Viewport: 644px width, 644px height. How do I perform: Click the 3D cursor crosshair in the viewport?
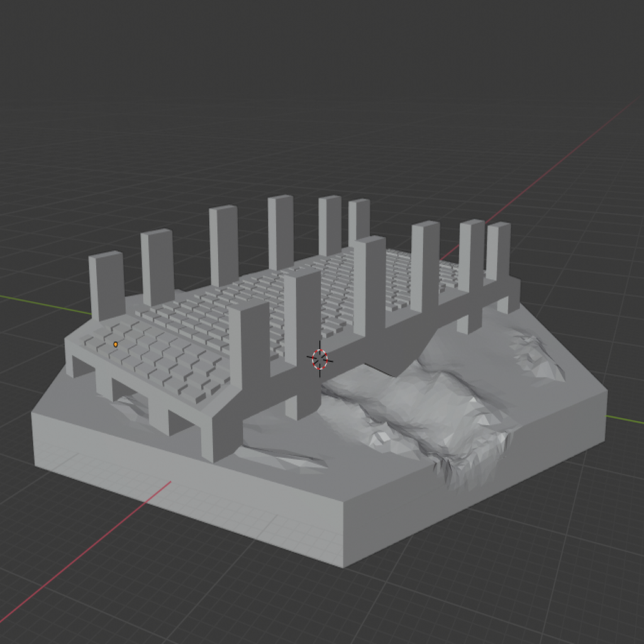click(x=320, y=358)
